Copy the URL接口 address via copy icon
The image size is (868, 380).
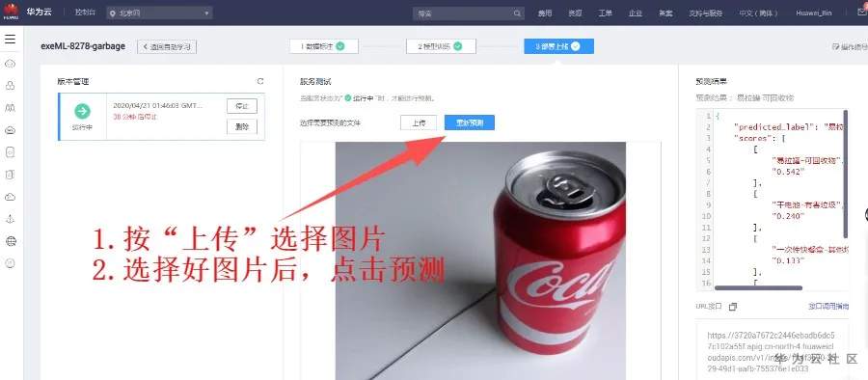733,307
